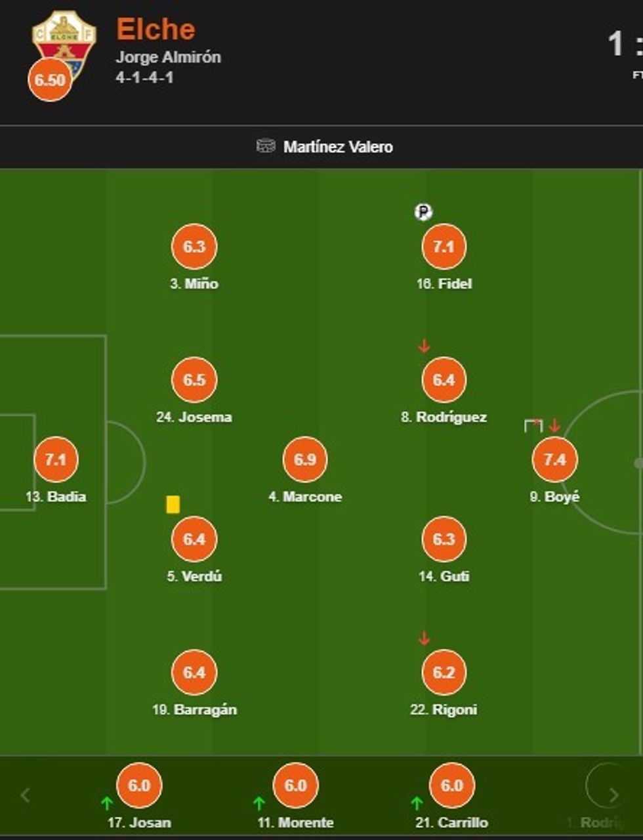Click the stadium icon beside Martínez Valero
Screen dimensions: 643x840
265,146
